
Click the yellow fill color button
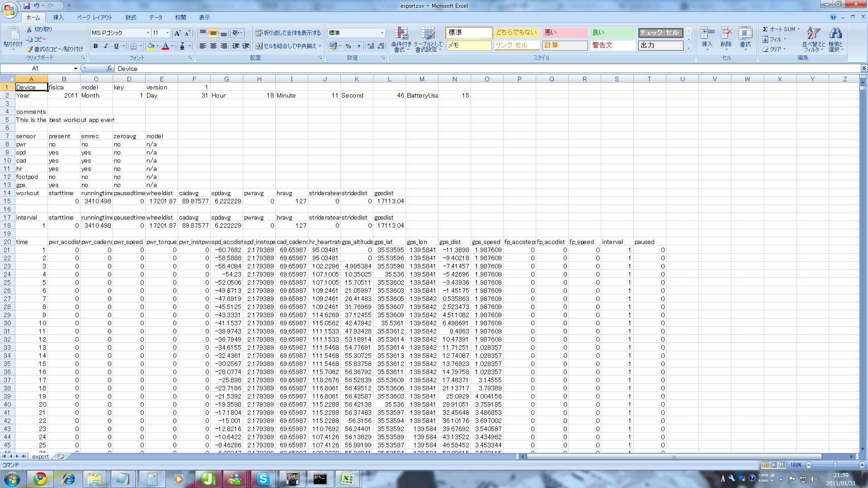(x=151, y=46)
